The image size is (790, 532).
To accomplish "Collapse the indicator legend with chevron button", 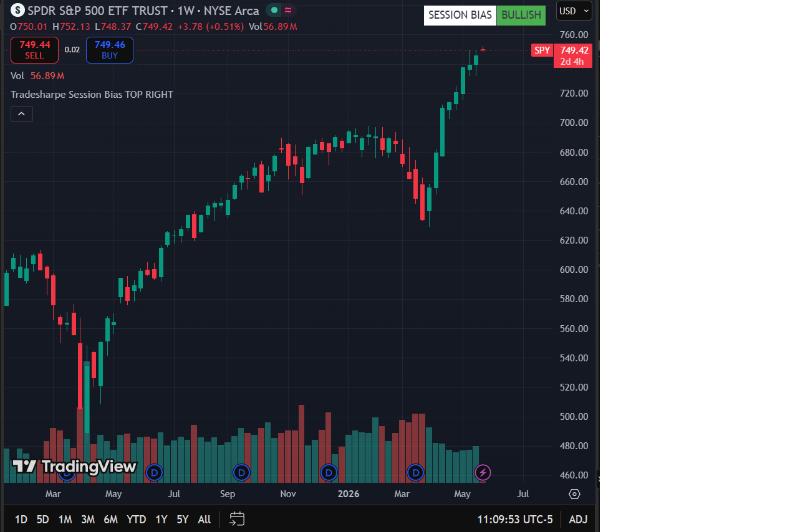I will coord(22,114).
